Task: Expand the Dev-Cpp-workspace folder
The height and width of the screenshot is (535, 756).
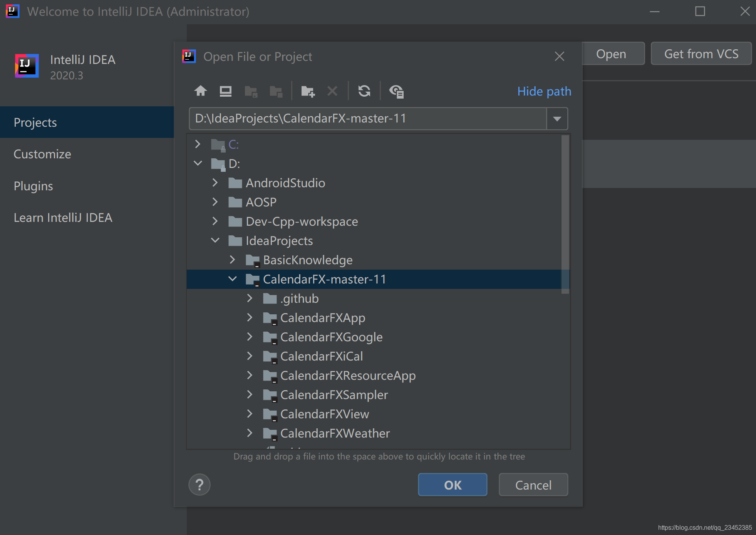Action: coord(215,221)
